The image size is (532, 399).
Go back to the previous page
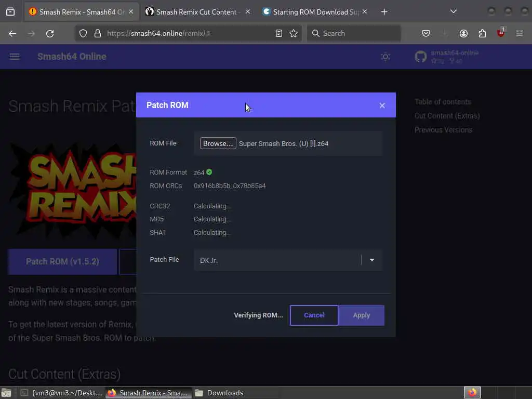point(12,34)
